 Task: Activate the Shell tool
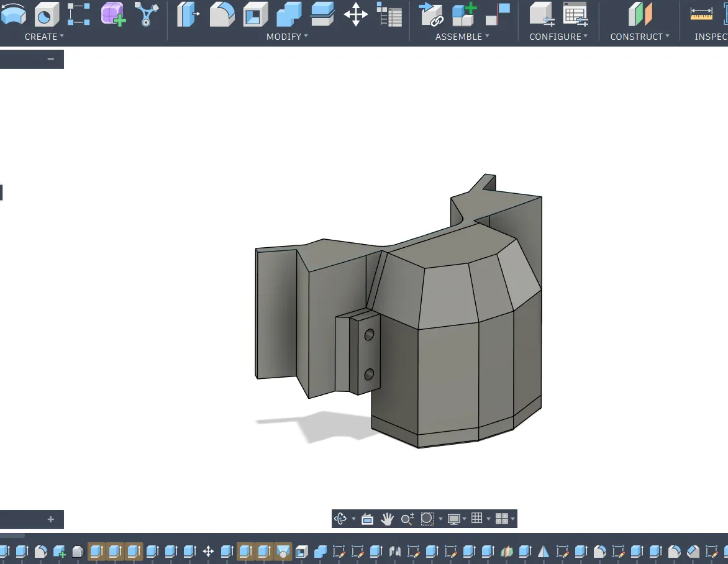point(255,14)
